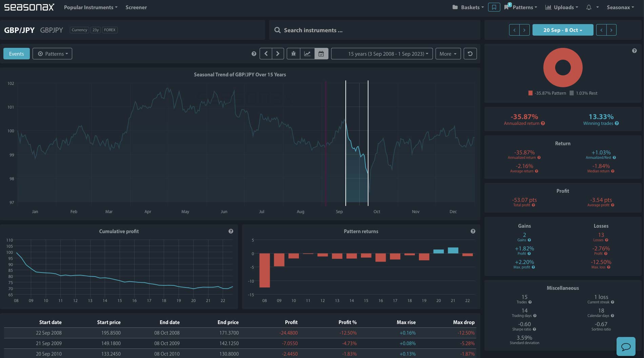Open the Popular Instruments menu
The height and width of the screenshot is (358, 644).
(x=90, y=7)
